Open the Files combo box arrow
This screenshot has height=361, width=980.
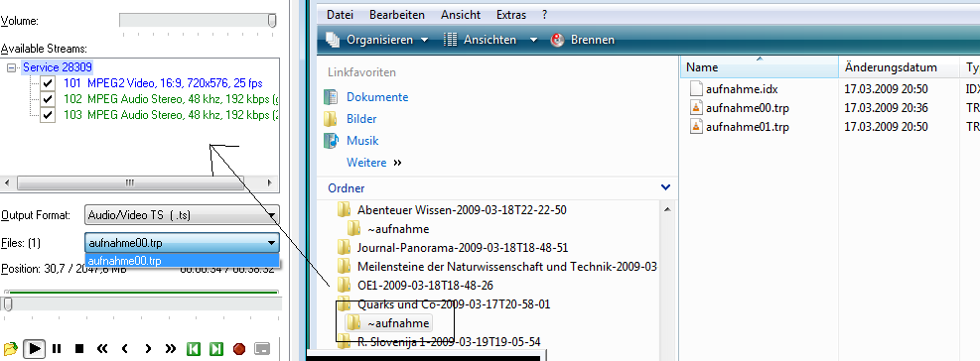click(271, 243)
